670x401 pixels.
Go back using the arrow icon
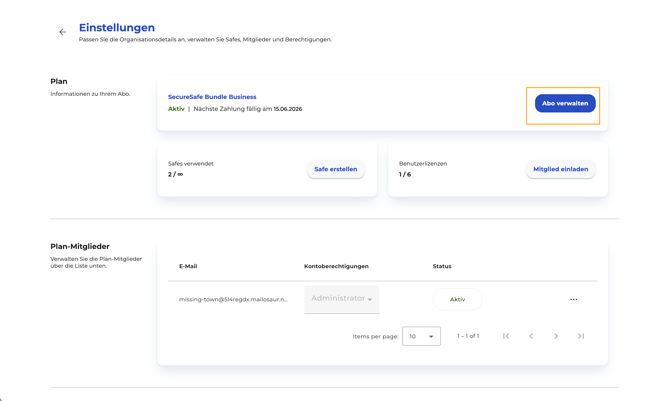(62, 32)
